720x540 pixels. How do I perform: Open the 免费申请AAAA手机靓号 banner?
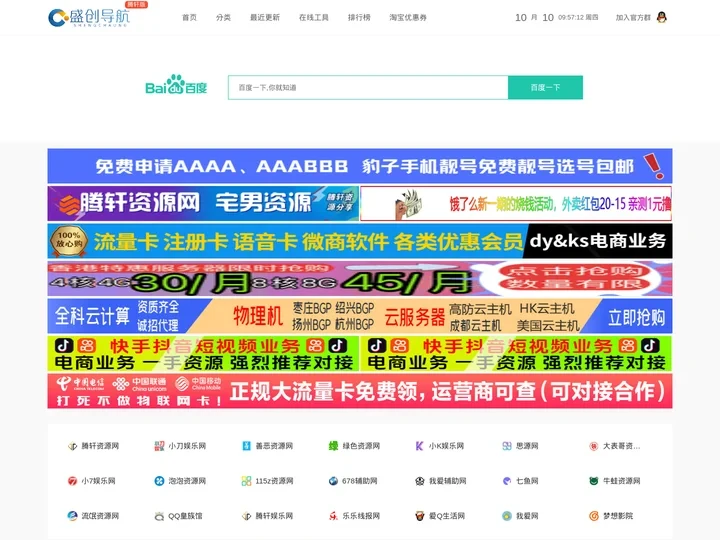360,166
